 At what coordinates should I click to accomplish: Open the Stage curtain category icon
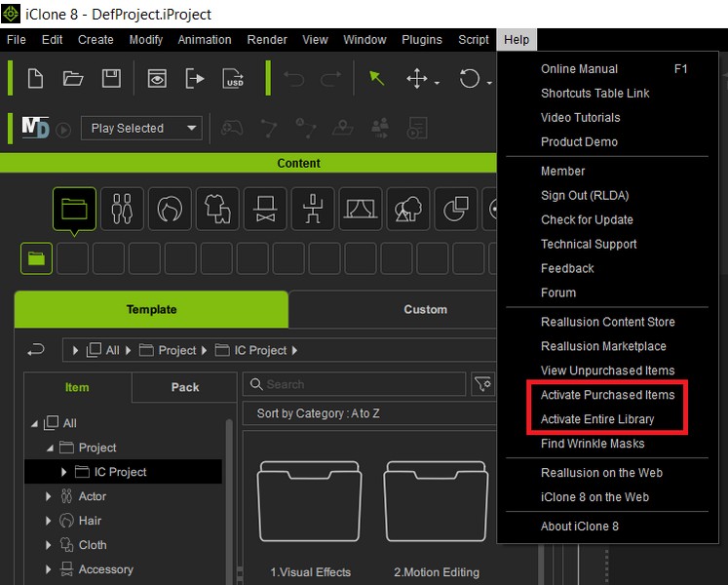(361, 209)
